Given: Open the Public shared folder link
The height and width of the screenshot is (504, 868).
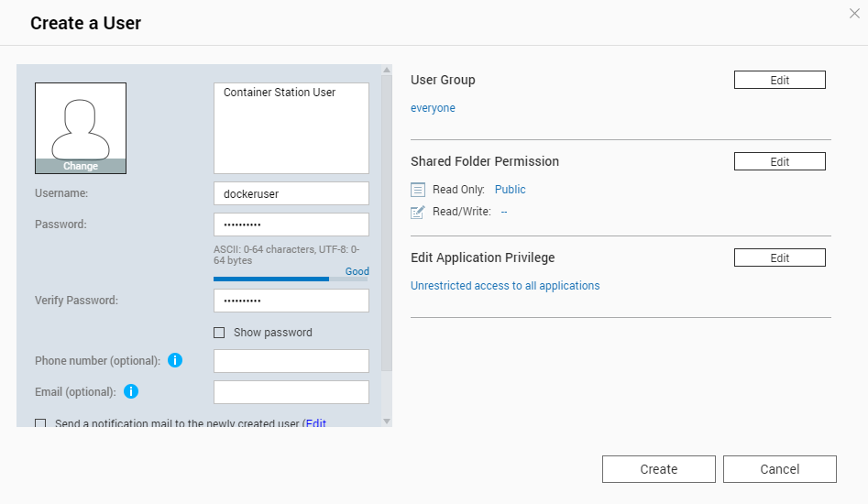Looking at the screenshot, I should tap(510, 190).
